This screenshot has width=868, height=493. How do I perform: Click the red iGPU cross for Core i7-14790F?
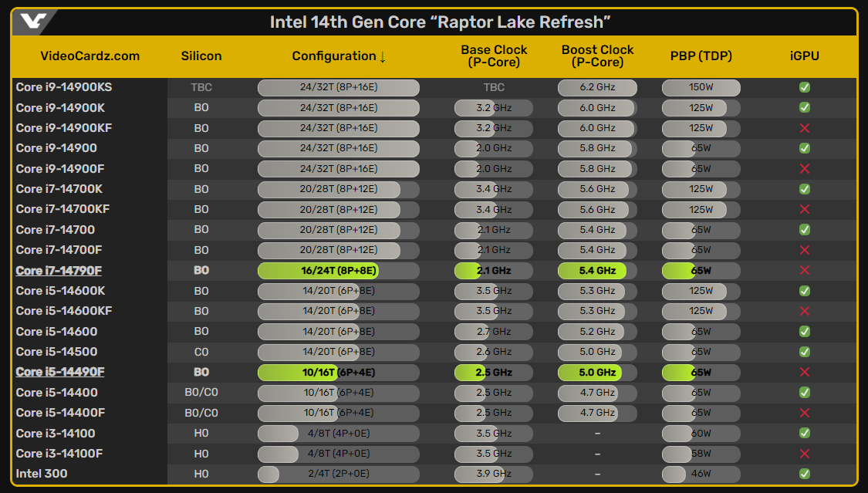[804, 271]
